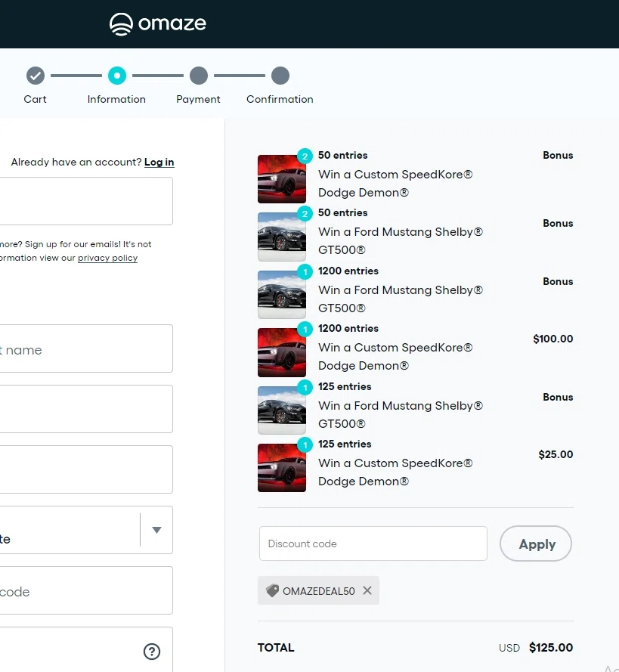Click thumbnail of 125 entries Dodge Demon
This screenshot has height=672, width=619.
(x=282, y=468)
